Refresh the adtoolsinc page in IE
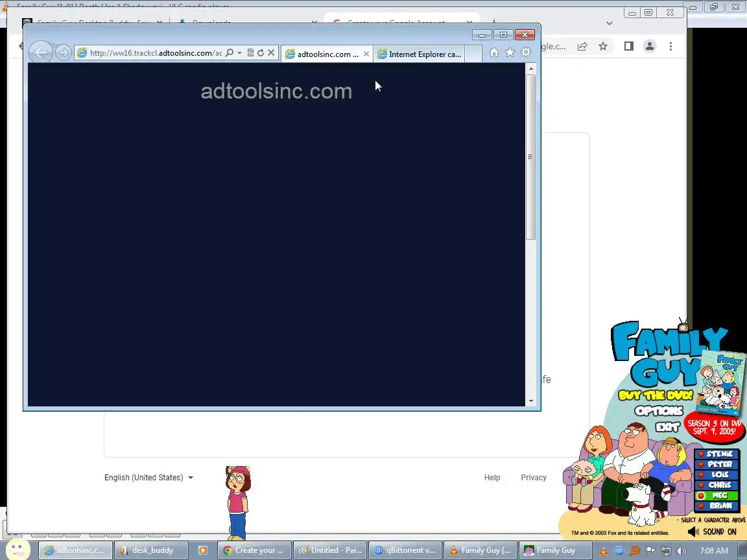The image size is (747, 560). (x=261, y=53)
